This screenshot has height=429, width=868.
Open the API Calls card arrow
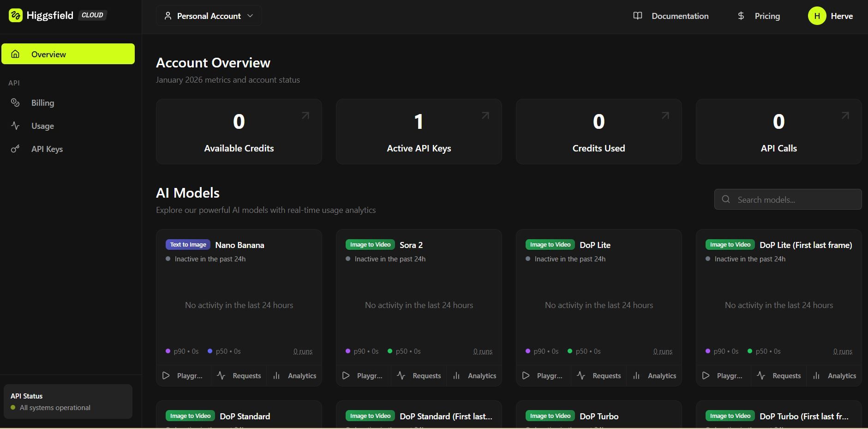845,115
